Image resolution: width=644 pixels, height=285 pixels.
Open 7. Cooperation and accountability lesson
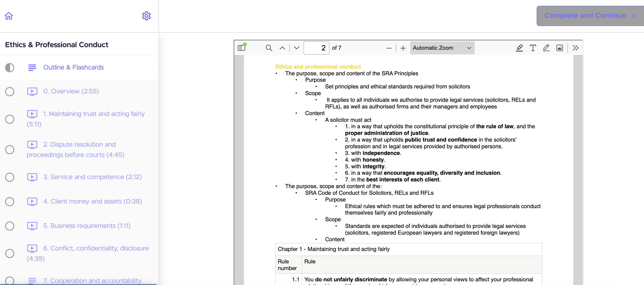[92, 281]
